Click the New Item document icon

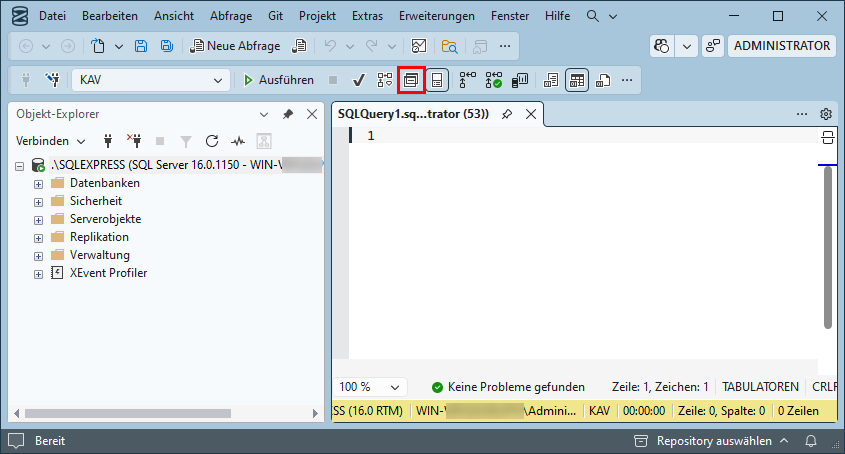tap(98, 46)
